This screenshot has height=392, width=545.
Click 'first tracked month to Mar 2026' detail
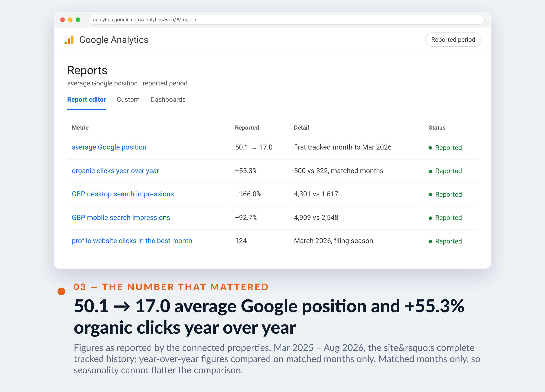coord(343,147)
